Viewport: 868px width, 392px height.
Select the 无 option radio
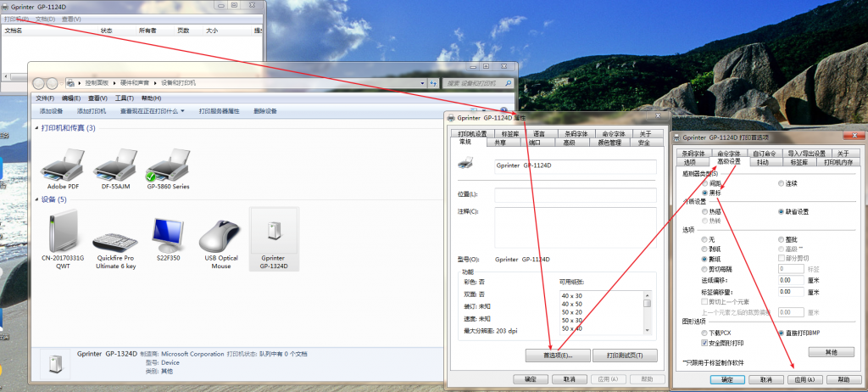click(704, 239)
